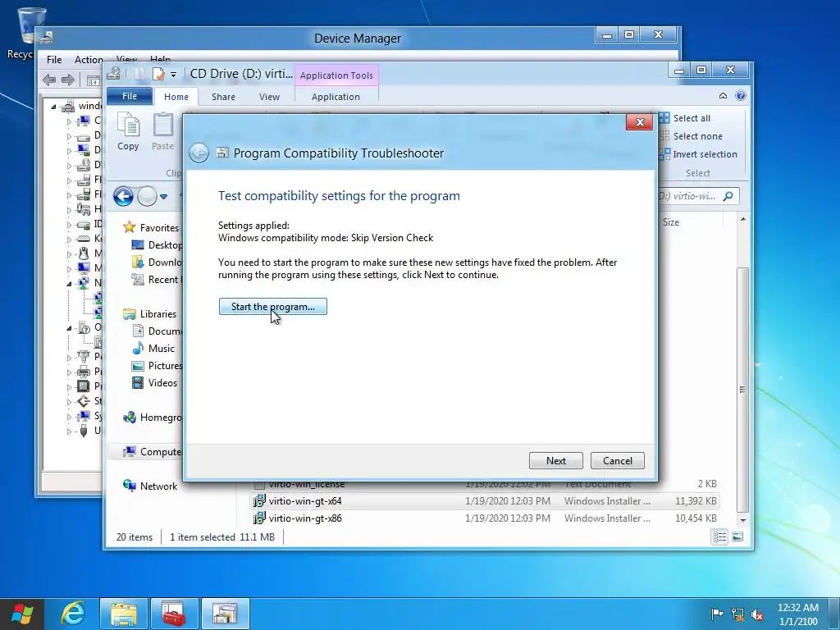This screenshot has height=630, width=840.
Task: Click the taskbar clock showing 12:32 AM
Action: coord(797,614)
